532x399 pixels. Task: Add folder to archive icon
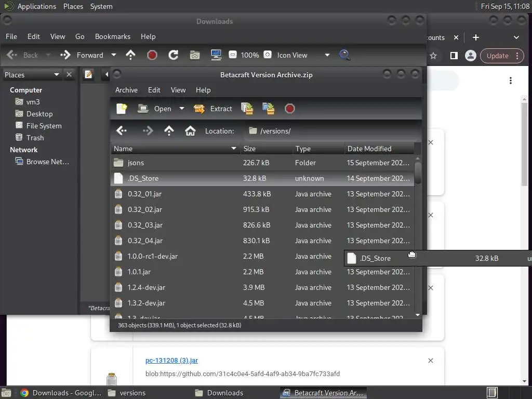tap(269, 109)
